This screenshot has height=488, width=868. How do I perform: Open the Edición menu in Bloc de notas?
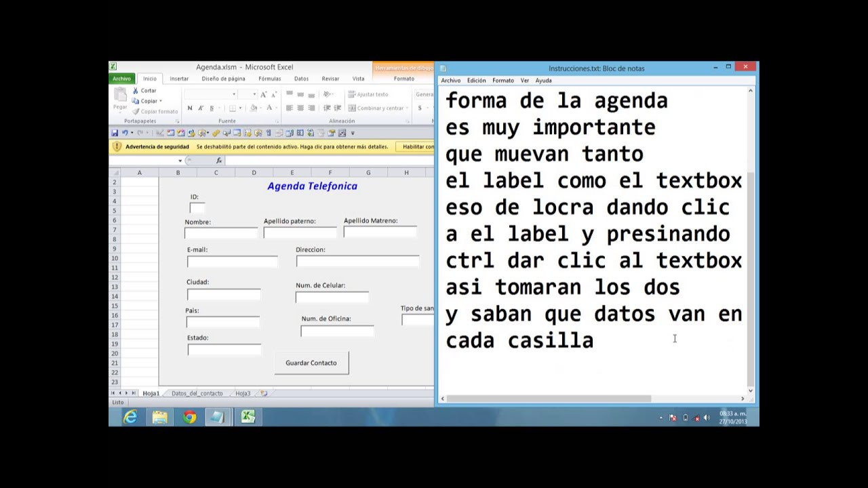(x=476, y=80)
